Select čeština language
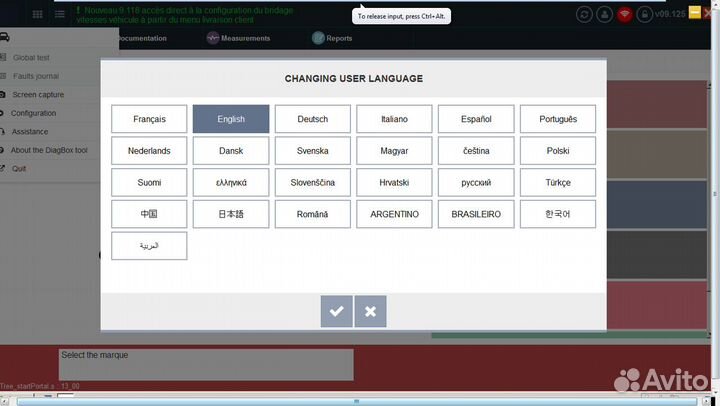Screen dimensions: 720x406 coord(476,151)
